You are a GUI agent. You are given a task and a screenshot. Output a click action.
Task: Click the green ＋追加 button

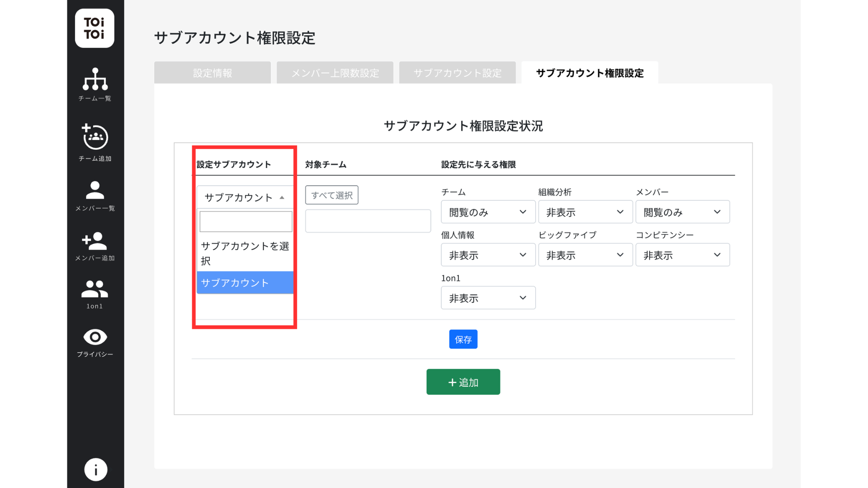point(463,382)
